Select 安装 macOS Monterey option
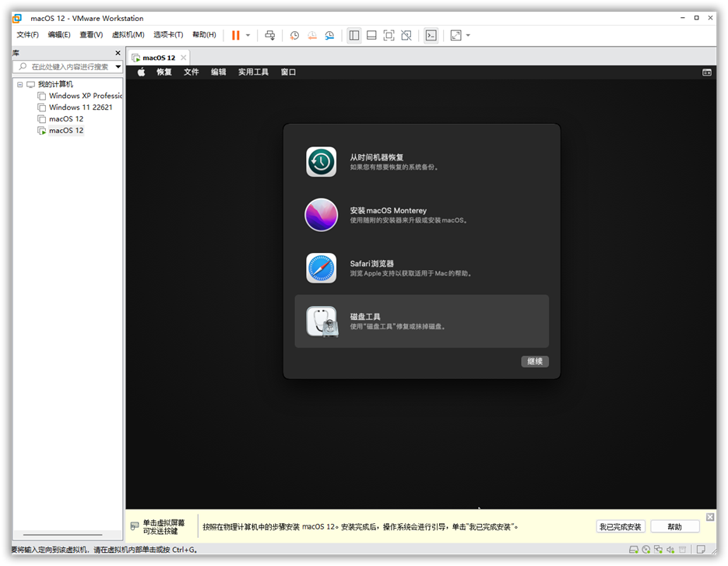 coord(421,215)
